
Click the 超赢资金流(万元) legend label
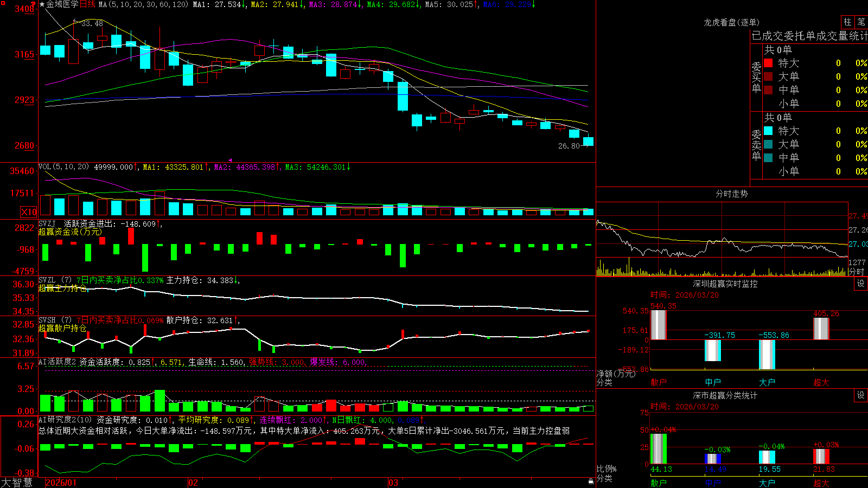coord(70,232)
